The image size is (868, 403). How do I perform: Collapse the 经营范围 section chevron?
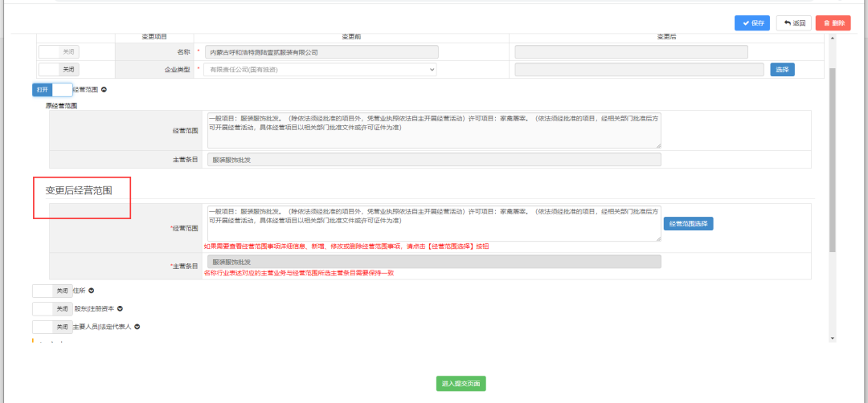[x=104, y=90]
